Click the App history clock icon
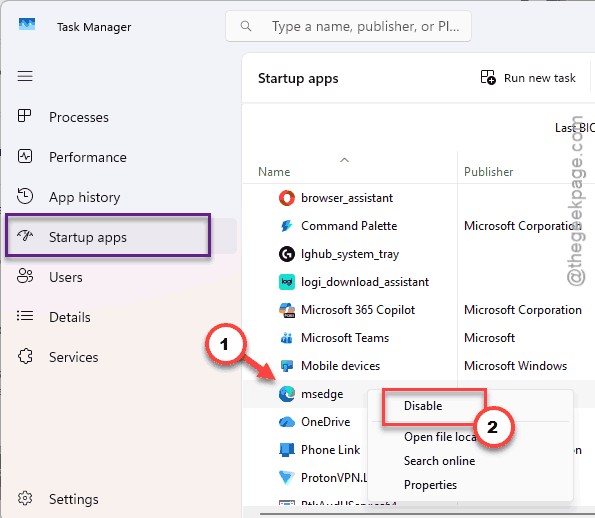 tap(25, 196)
